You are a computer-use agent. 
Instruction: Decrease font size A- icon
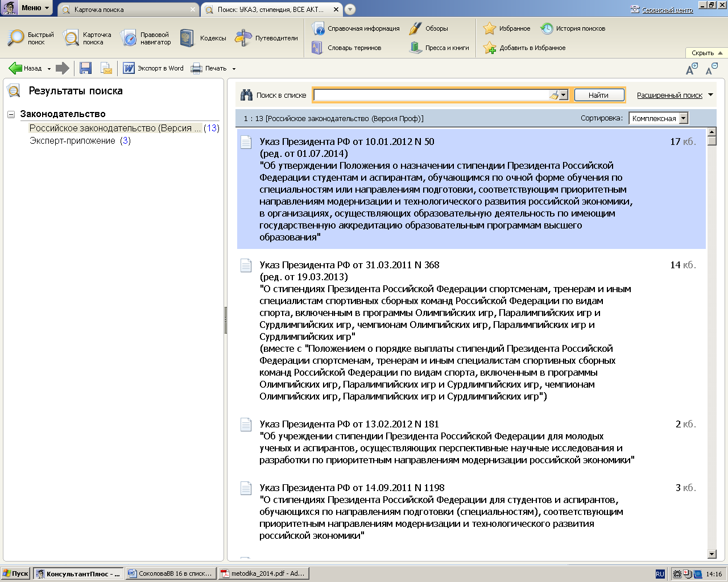(712, 69)
